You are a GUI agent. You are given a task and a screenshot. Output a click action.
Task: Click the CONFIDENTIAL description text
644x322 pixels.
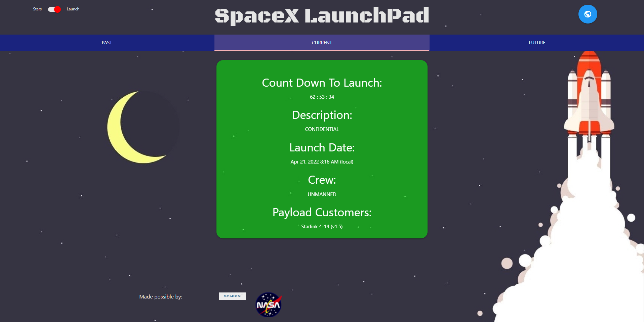click(322, 129)
